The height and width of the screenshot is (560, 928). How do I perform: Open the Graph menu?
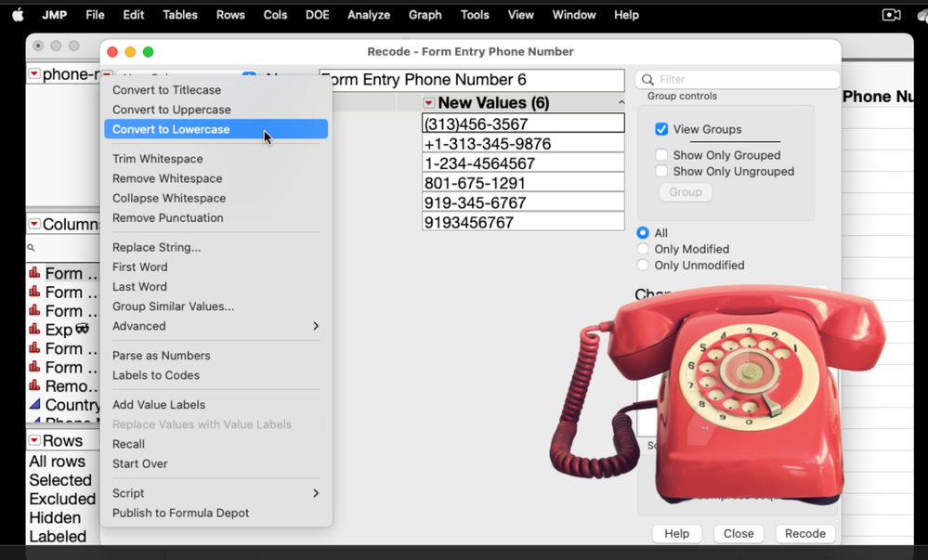(x=425, y=15)
